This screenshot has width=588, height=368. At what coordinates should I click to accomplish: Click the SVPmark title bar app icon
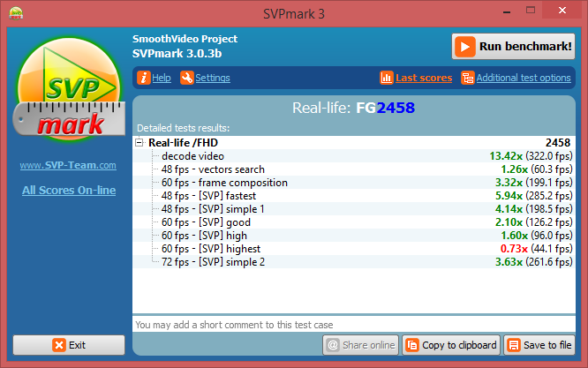pos(16,13)
